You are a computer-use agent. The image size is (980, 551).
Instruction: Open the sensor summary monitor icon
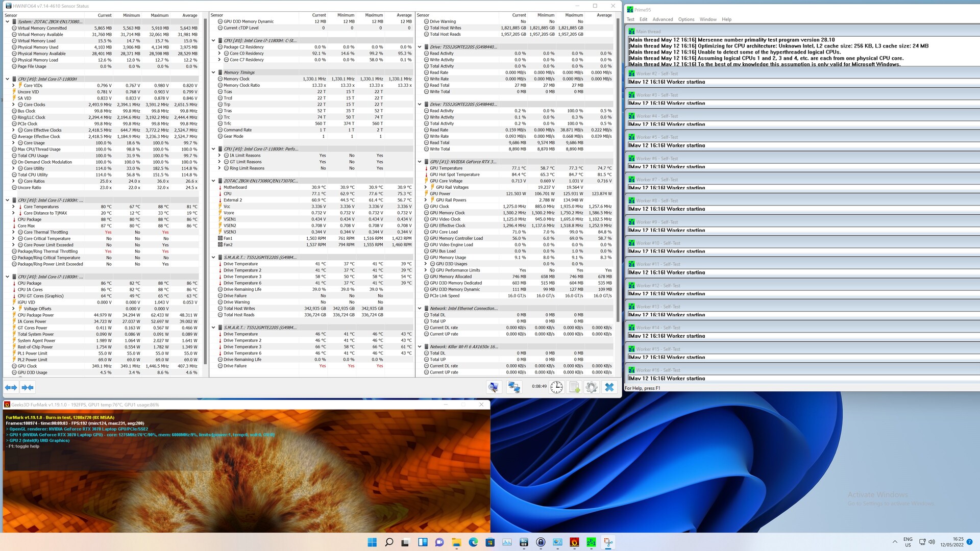[493, 387]
